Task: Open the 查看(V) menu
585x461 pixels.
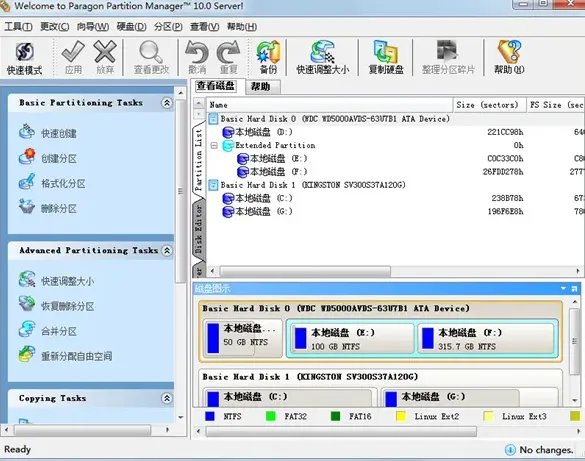Action: pyautogui.click(x=204, y=26)
